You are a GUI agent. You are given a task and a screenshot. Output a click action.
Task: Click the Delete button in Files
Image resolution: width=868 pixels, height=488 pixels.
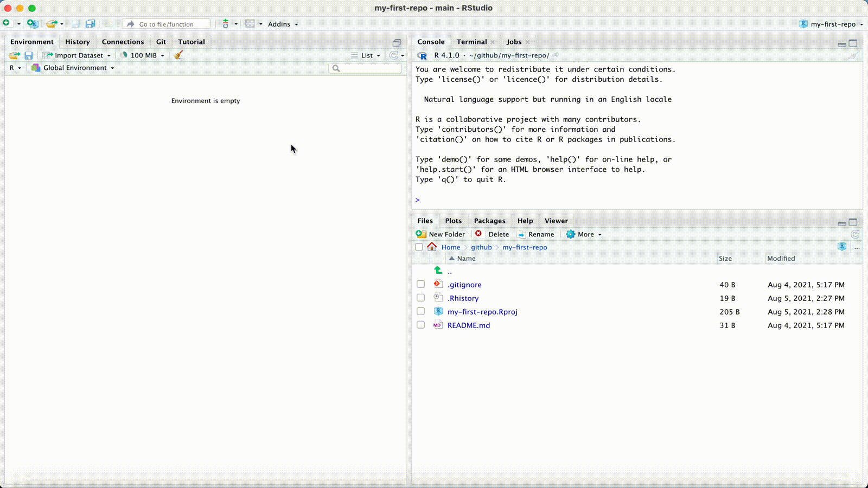tap(493, 234)
